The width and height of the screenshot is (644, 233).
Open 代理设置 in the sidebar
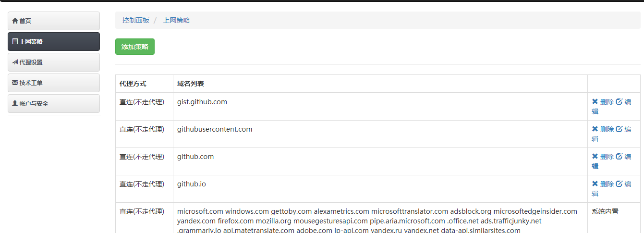click(x=54, y=62)
